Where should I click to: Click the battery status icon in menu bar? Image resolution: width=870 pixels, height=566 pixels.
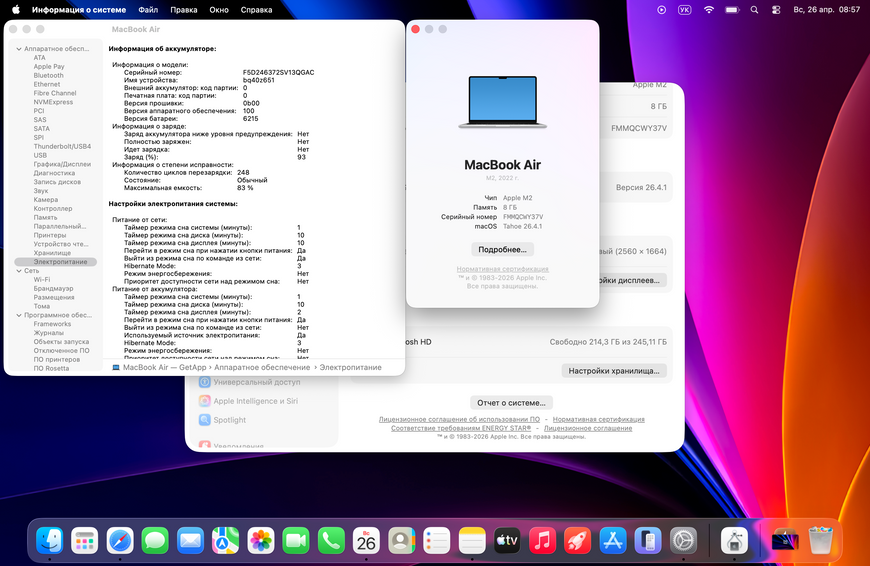pyautogui.click(x=732, y=9)
